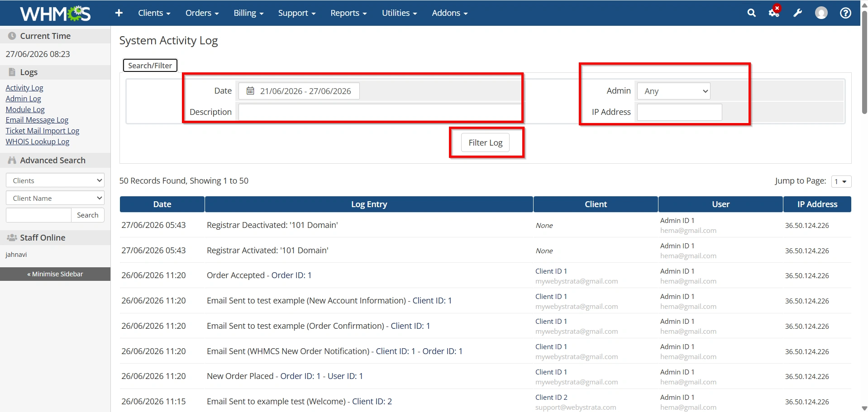Click the Date column header
Image resolution: width=868 pixels, height=412 pixels.
pos(162,204)
